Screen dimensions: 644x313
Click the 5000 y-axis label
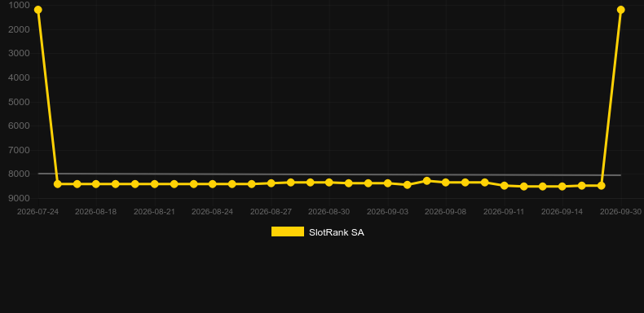(x=19, y=102)
